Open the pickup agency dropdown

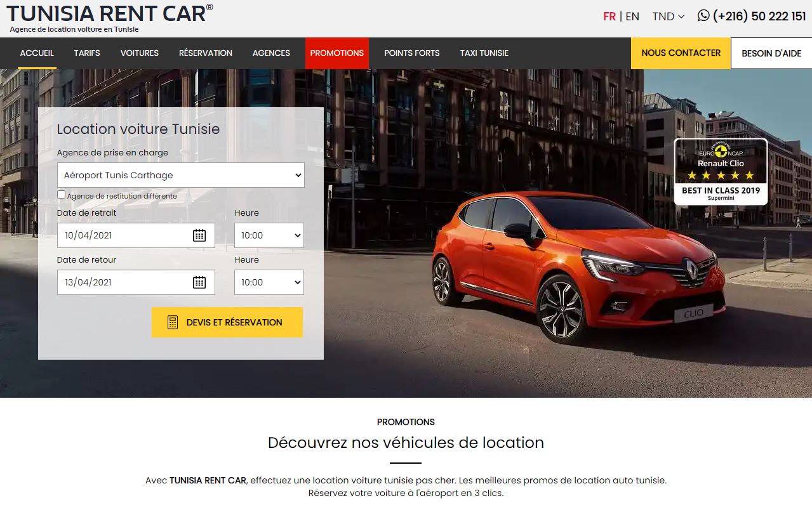180,175
